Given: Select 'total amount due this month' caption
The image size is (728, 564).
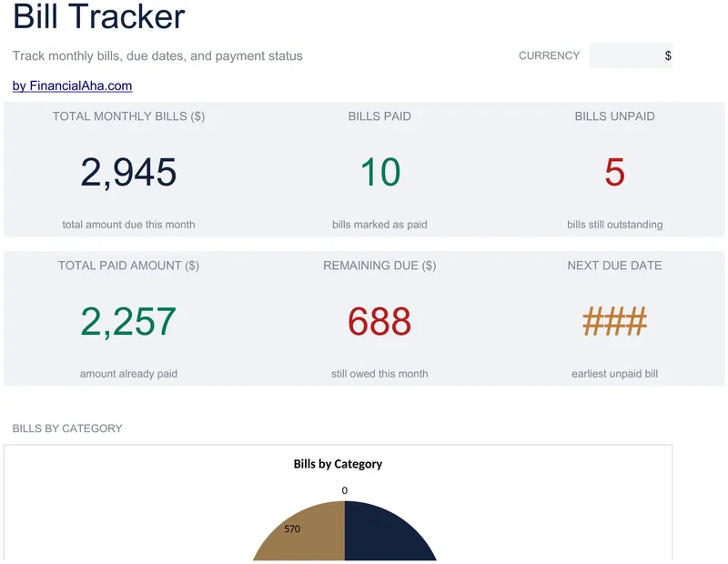Looking at the screenshot, I should [x=128, y=225].
